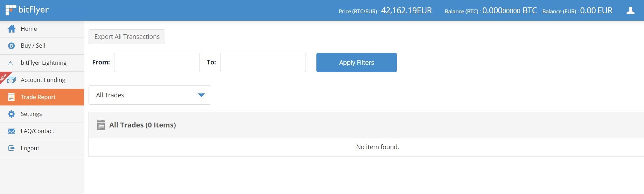Click the Buy / Sell bitcoin icon

click(12, 46)
